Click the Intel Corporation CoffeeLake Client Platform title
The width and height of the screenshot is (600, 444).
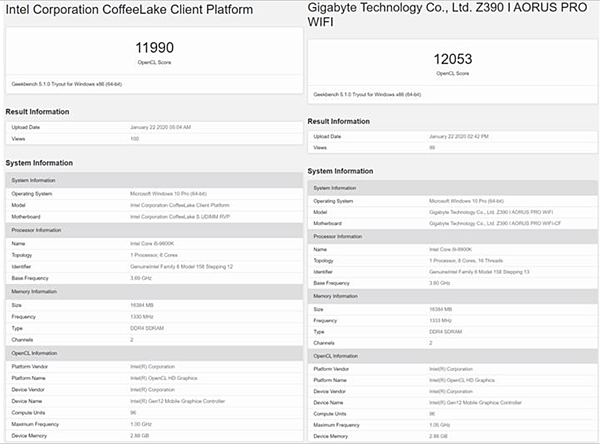tap(129, 10)
